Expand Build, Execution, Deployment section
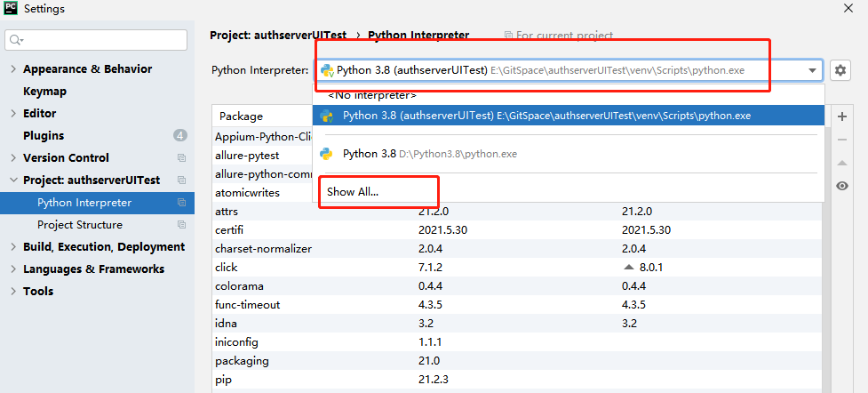 [x=14, y=246]
